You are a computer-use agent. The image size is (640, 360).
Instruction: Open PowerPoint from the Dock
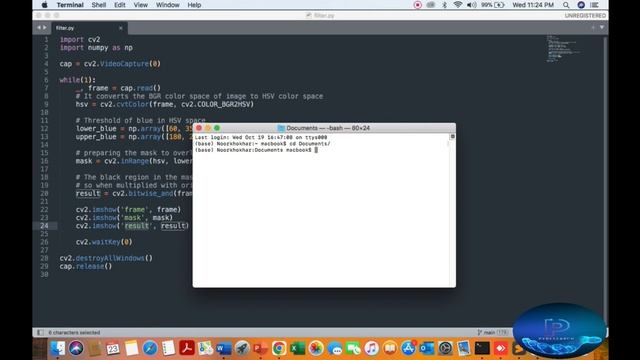[260, 348]
